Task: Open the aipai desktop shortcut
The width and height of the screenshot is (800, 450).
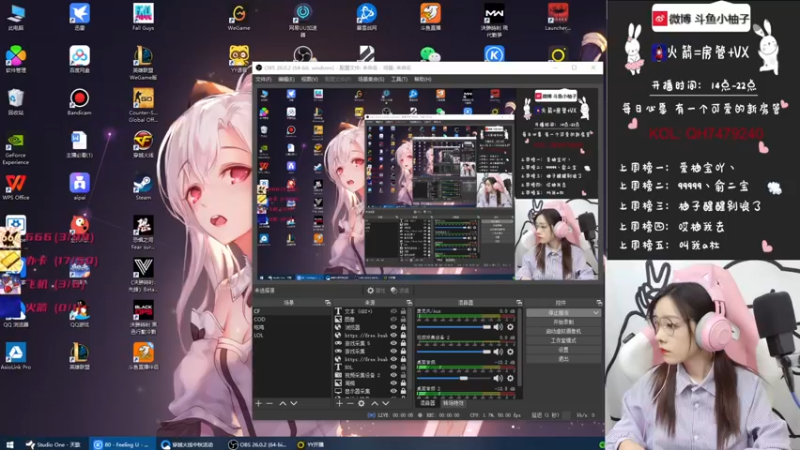Action: [x=79, y=187]
